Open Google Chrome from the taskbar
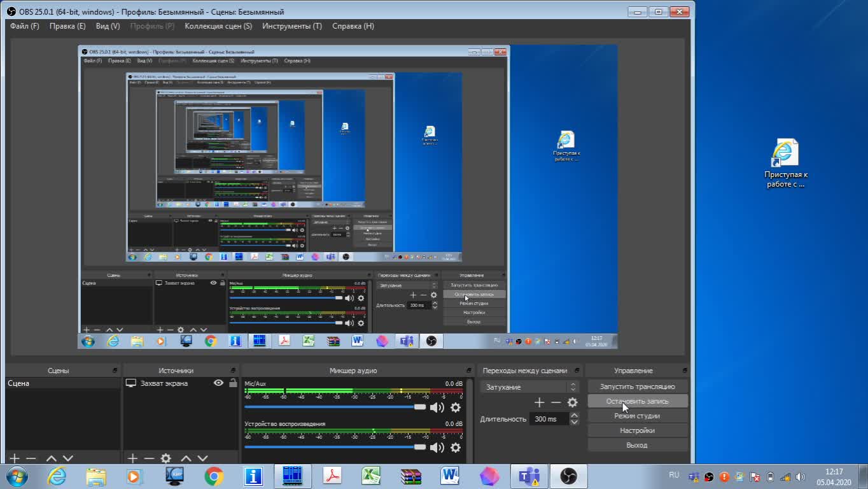The width and height of the screenshot is (868, 489). pos(214,476)
